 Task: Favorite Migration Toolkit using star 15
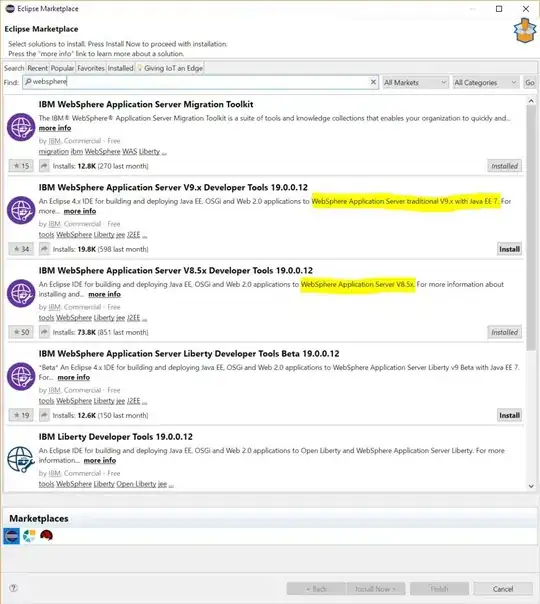[x=21, y=166]
